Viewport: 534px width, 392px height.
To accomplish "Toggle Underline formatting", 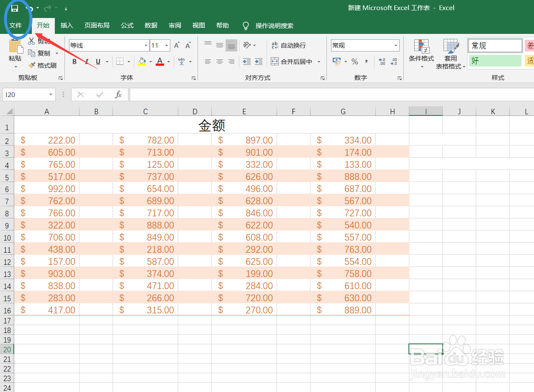I will click(x=98, y=61).
